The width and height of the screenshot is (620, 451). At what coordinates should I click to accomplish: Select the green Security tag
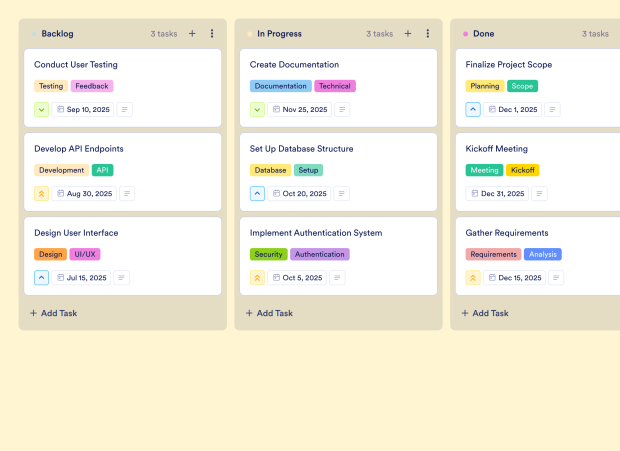(x=268, y=255)
